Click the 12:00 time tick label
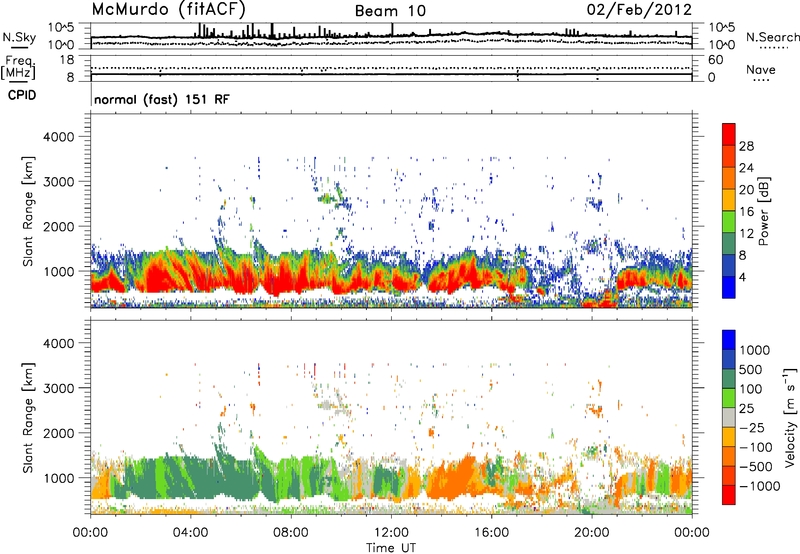 pyautogui.click(x=391, y=533)
